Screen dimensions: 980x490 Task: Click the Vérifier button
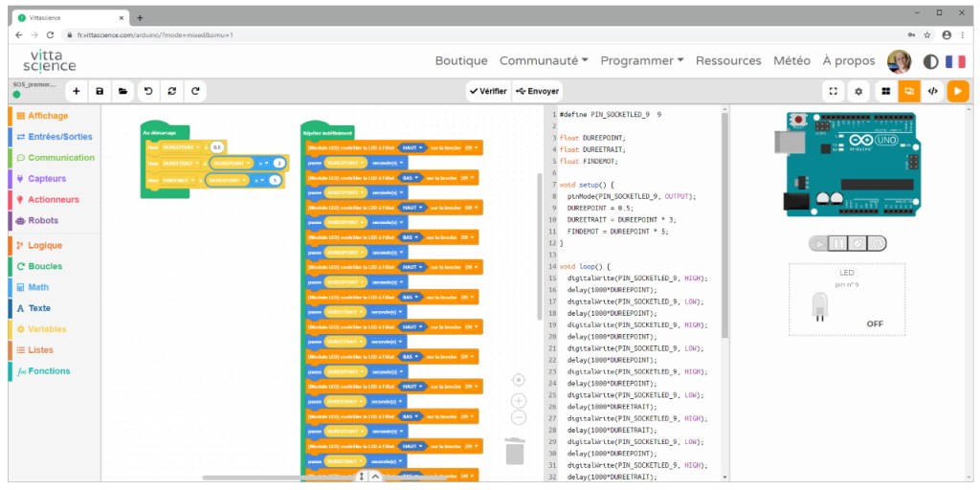[488, 91]
